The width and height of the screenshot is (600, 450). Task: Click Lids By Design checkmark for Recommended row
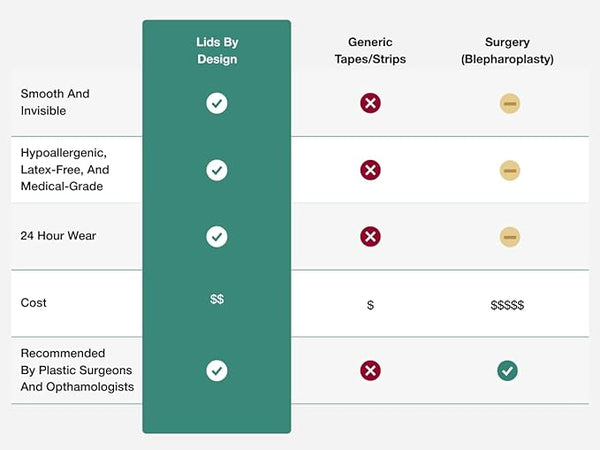(x=217, y=370)
